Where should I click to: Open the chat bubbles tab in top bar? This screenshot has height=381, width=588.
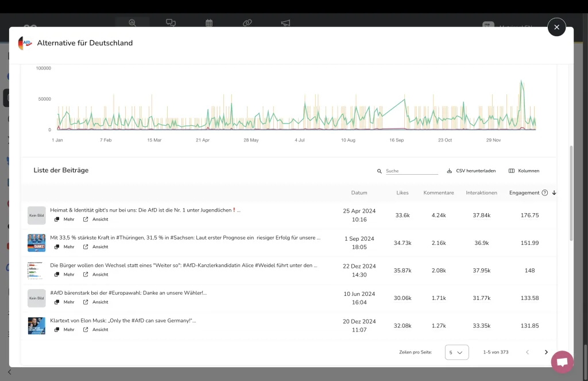pyautogui.click(x=171, y=22)
